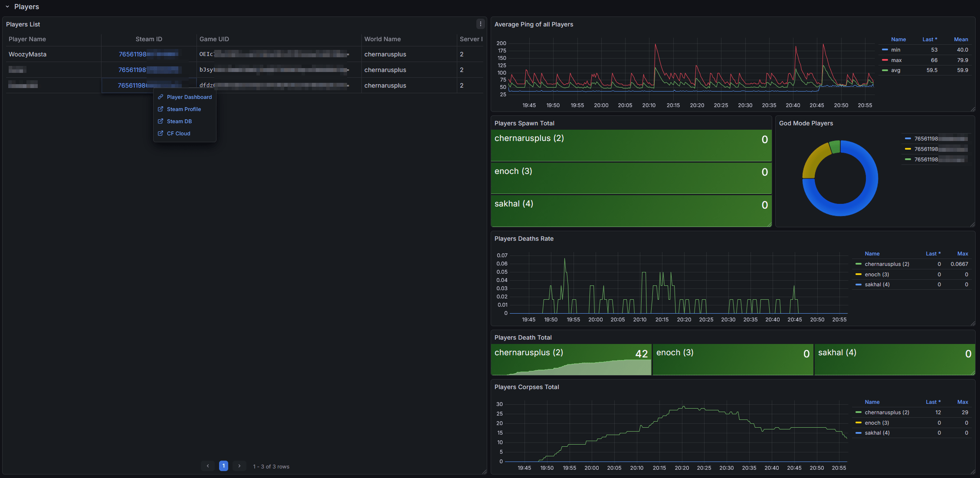Viewport: 980px width, 478px height.
Task: Click the Player Dashboard link icon
Action: click(161, 97)
